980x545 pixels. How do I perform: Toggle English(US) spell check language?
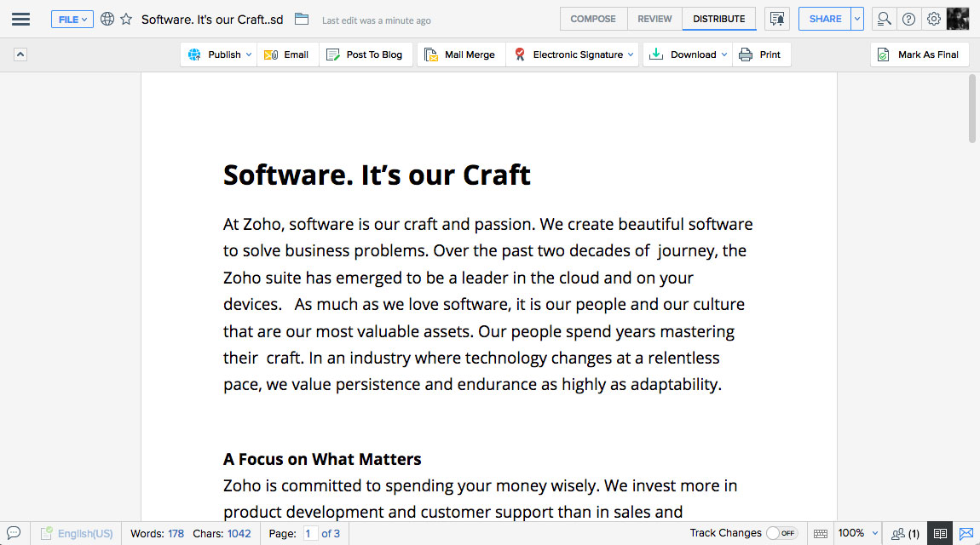tap(77, 533)
